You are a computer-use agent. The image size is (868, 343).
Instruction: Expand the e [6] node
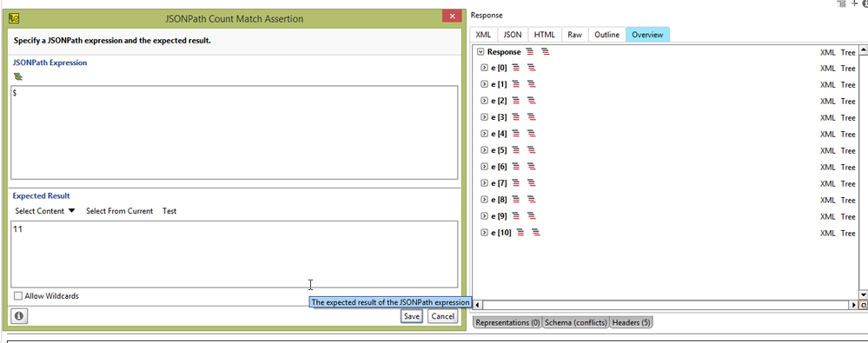point(484,167)
